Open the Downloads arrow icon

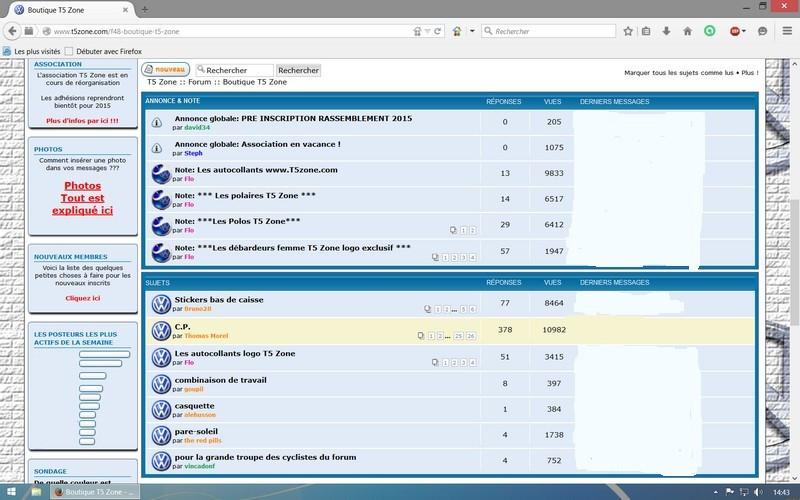pyautogui.click(x=666, y=31)
